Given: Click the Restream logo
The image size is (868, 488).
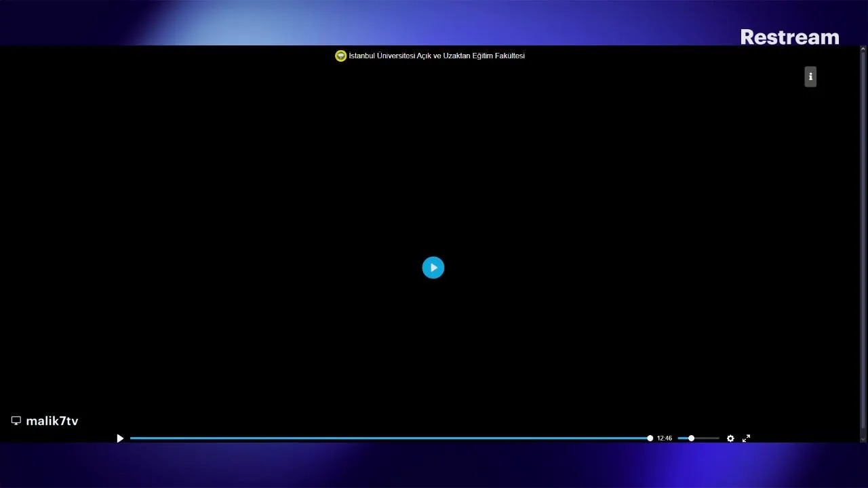Looking at the screenshot, I should pos(789,37).
